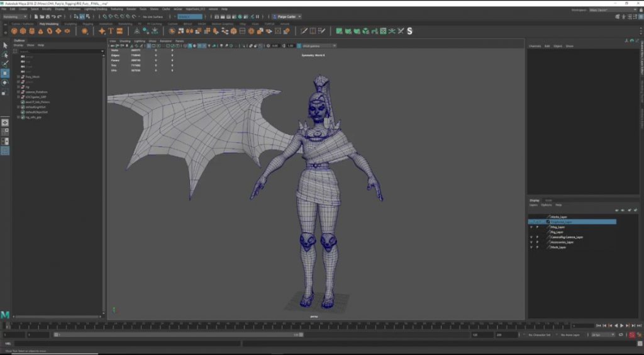
Task: Click Play forwards in playback controls
Action: 621,325
